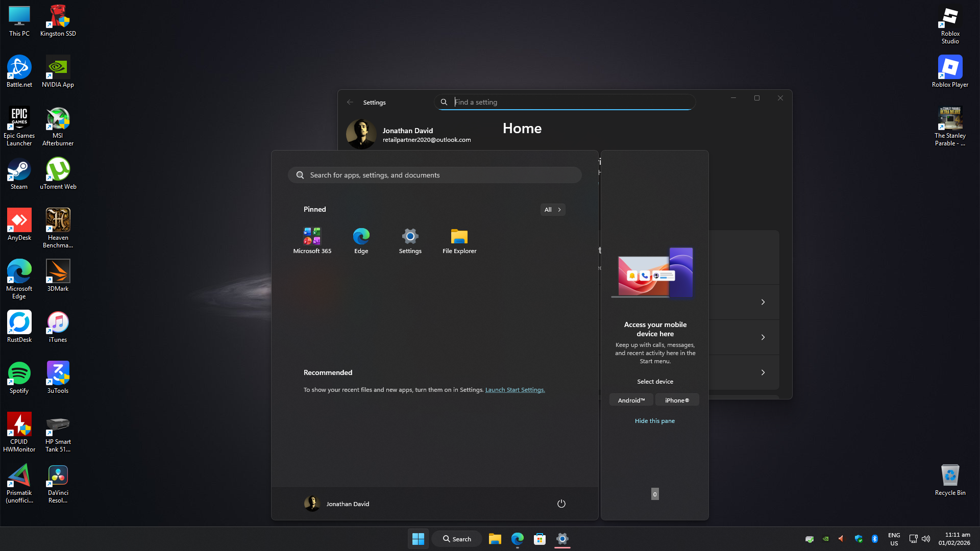Click the Launch Start Settings link
980x551 pixels.
514,389
